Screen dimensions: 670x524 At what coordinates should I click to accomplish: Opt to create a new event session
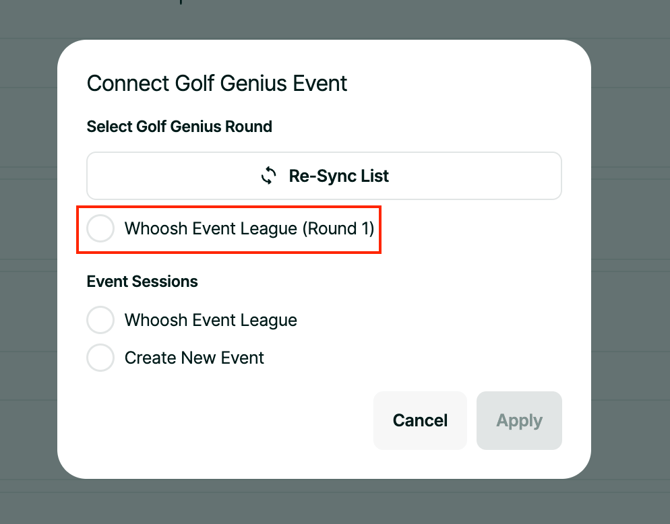[x=100, y=357]
